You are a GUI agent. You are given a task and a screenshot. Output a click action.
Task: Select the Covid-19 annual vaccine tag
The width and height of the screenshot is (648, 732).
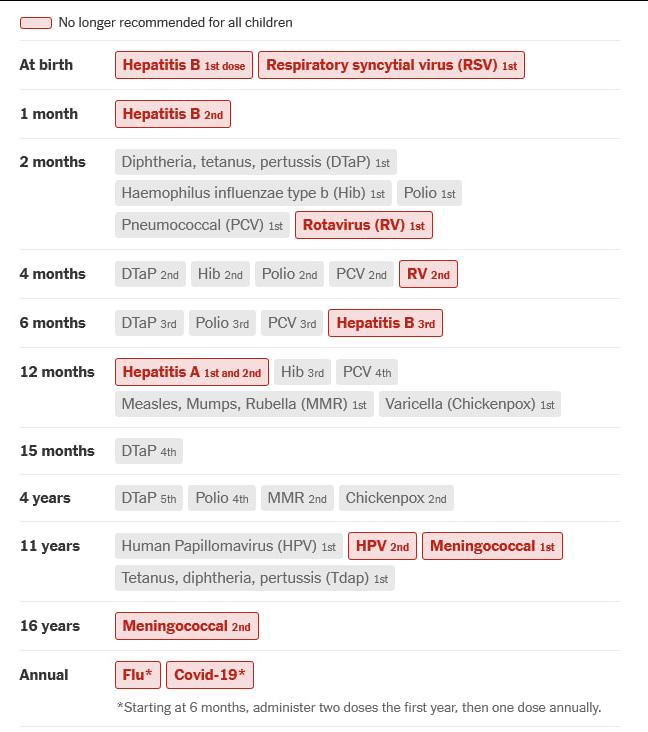(x=210, y=675)
